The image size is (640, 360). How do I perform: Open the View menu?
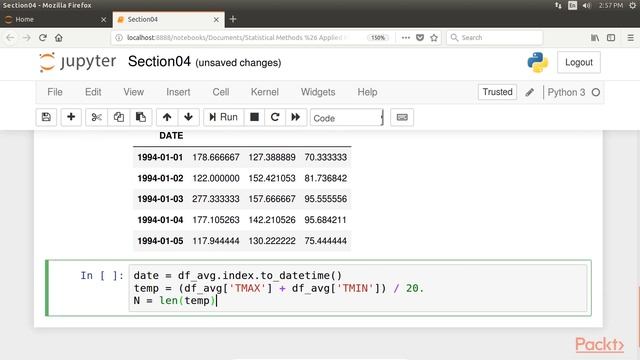(133, 92)
